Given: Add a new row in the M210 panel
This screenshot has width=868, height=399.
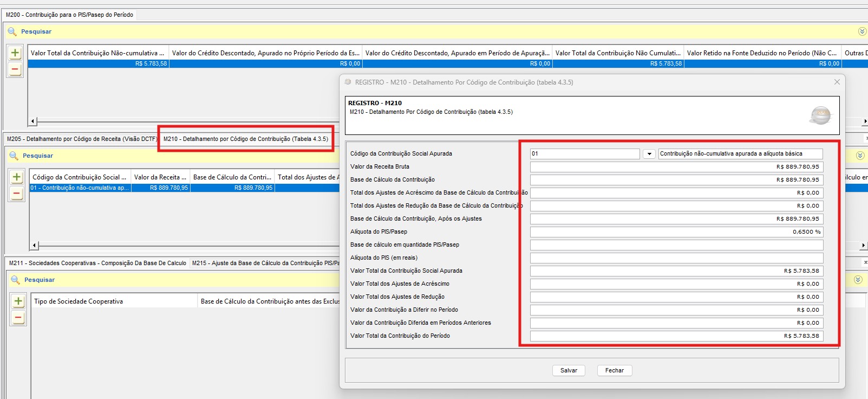Looking at the screenshot, I should [17, 177].
